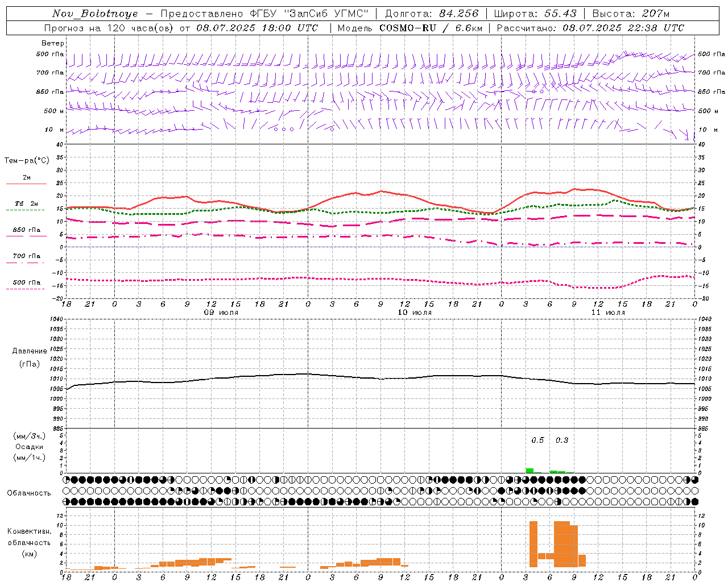Click the Рассчитано: 08.07.2025 22:38 UTC timestamp
This screenshot has height=582, width=728.
[590, 28]
